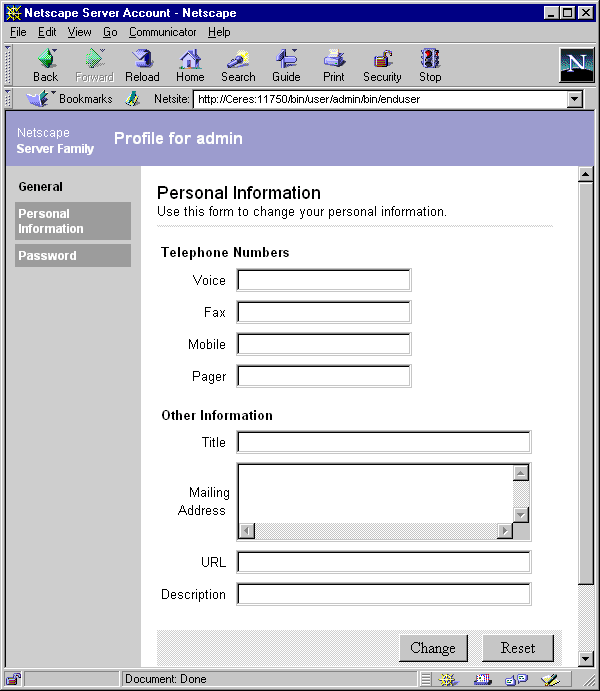Open the Communicator menu
The height and width of the screenshot is (691, 600).
(162, 32)
